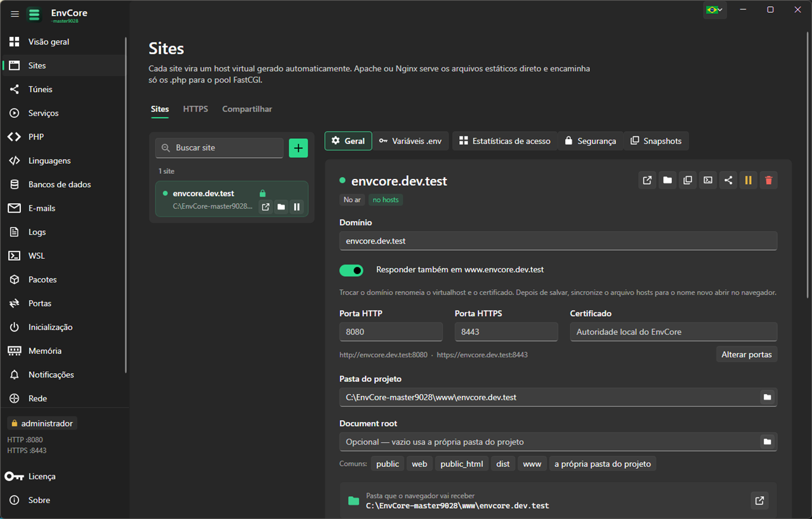The height and width of the screenshot is (519, 812).
Task: Browse for the Pasta do projeto folder
Action: [x=768, y=397]
